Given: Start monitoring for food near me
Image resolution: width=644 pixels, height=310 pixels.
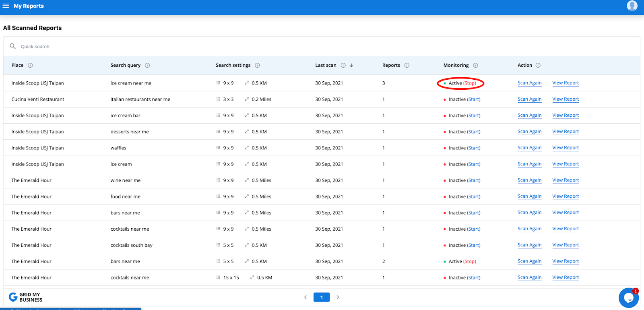Looking at the screenshot, I should click(474, 196).
